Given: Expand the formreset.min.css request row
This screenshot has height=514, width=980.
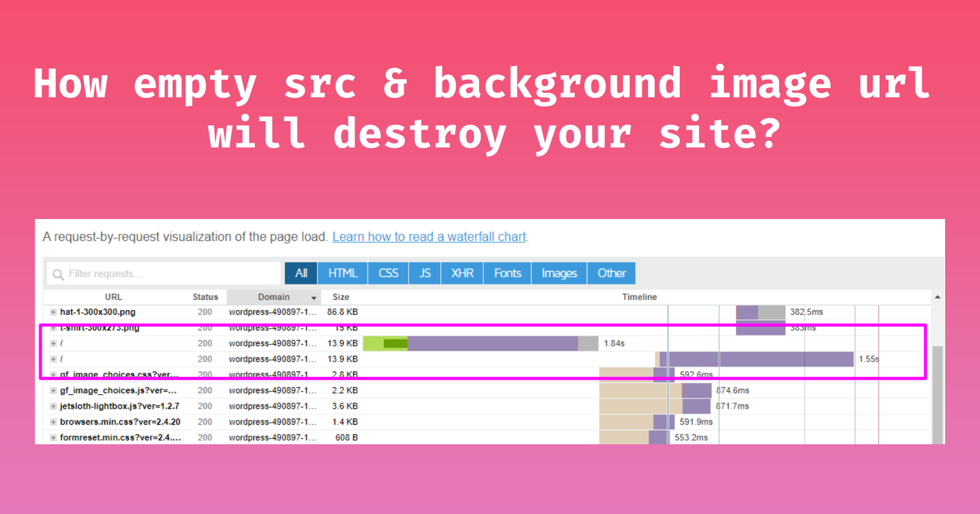Looking at the screenshot, I should pyautogui.click(x=53, y=438).
